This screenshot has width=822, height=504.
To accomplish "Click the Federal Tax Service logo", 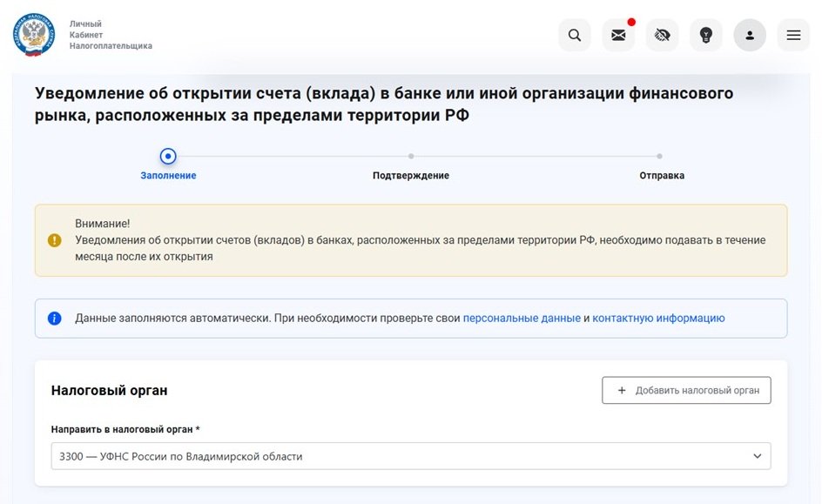I will pos(32,35).
